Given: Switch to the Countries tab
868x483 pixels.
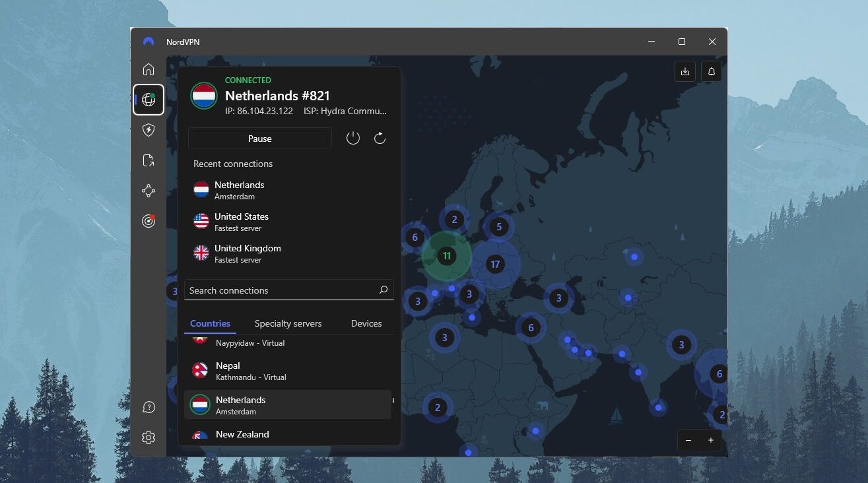Looking at the screenshot, I should (x=210, y=323).
